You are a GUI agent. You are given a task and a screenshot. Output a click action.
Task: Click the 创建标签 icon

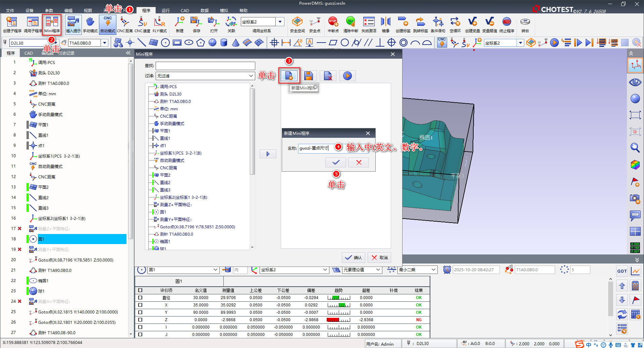(403, 24)
